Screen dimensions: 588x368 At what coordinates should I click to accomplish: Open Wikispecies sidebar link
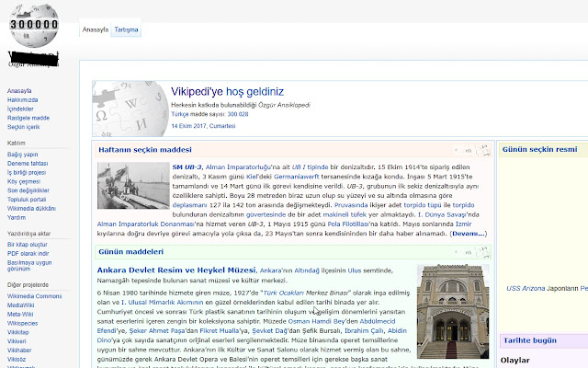(22, 323)
